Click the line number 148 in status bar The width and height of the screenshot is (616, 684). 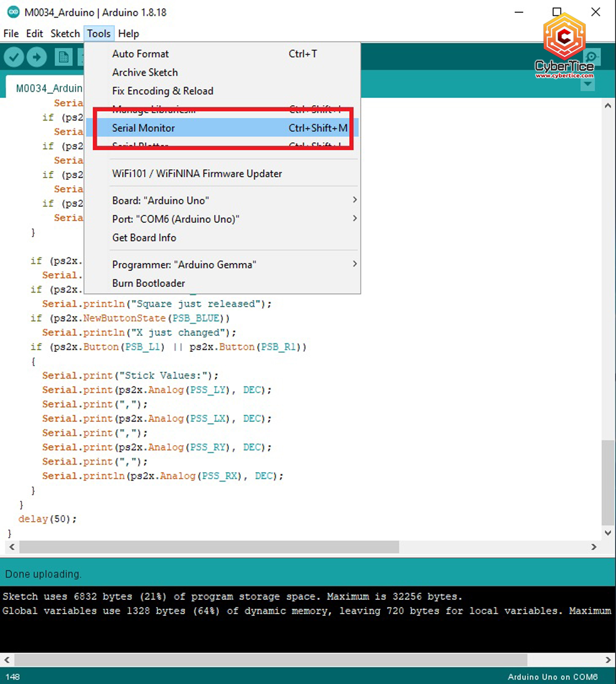click(x=13, y=677)
